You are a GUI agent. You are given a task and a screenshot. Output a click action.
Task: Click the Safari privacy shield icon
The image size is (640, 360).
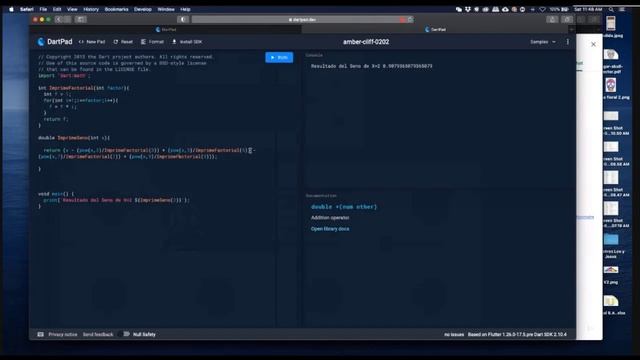point(182,19)
